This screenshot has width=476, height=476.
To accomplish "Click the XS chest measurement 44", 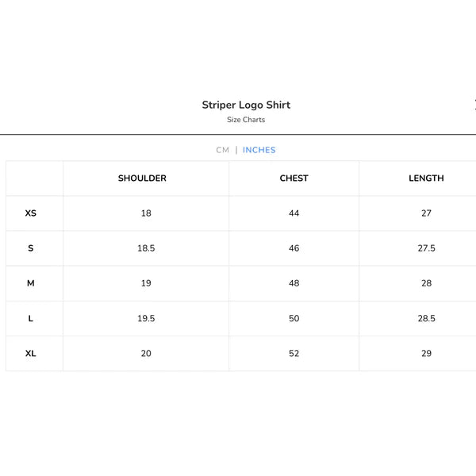I will click(x=294, y=213).
